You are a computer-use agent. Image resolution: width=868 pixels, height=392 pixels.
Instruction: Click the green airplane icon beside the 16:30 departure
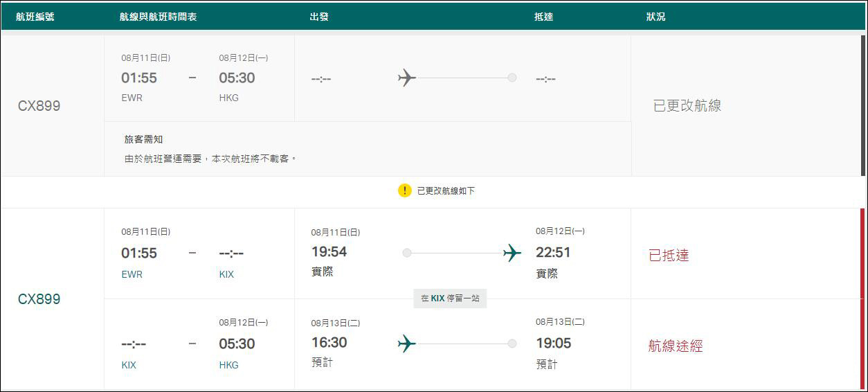tap(407, 344)
